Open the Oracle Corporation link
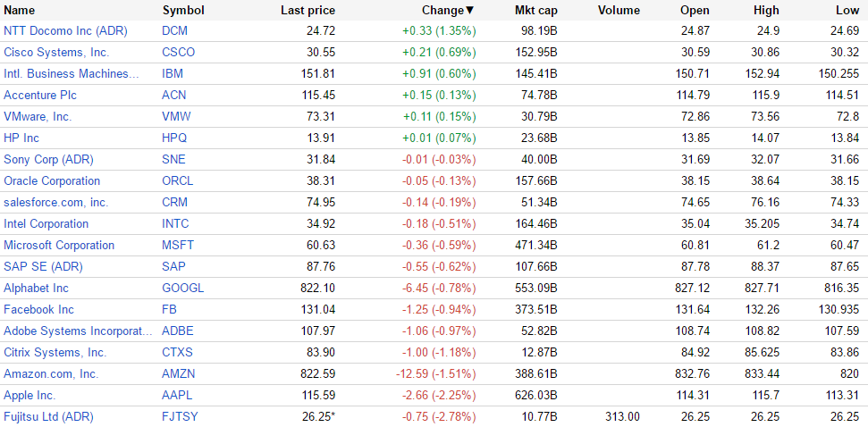Image resolution: width=868 pixels, height=427 pixels. pyautogui.click(x=52, y=181)
